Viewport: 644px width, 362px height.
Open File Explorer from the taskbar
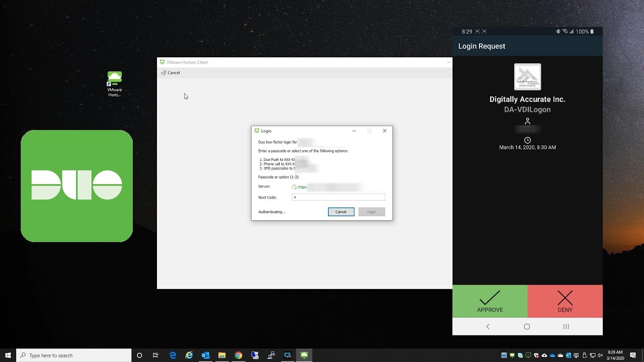point(222,355)
